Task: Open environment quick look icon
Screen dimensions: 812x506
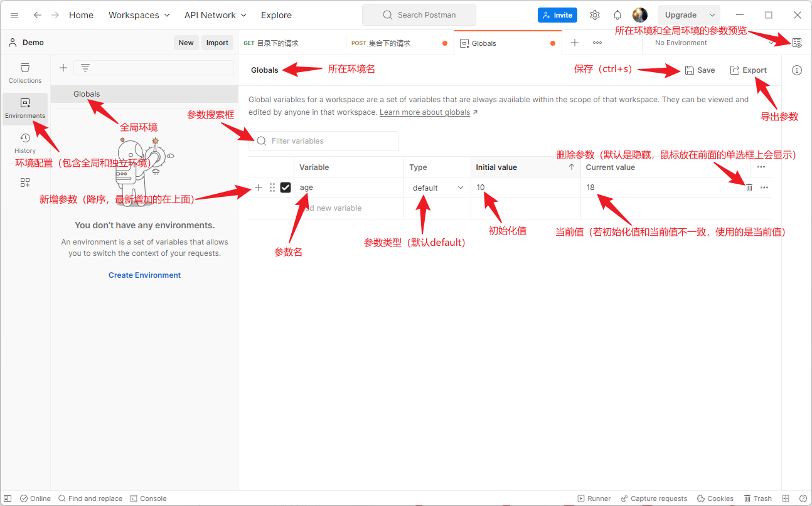Action: click(x=797, y=43)
